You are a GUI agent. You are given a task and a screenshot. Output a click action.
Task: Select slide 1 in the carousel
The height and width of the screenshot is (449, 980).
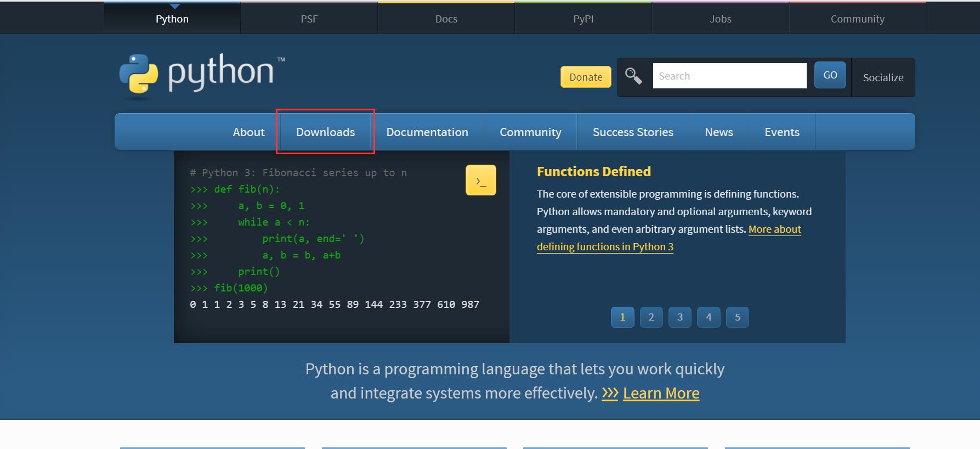point(622,317)
